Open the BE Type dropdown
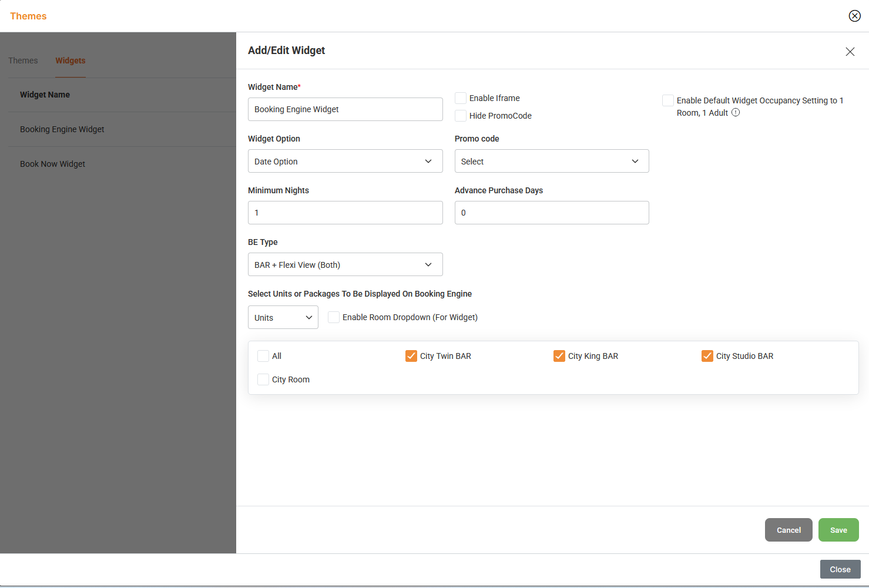 click(x=345, y=264)
